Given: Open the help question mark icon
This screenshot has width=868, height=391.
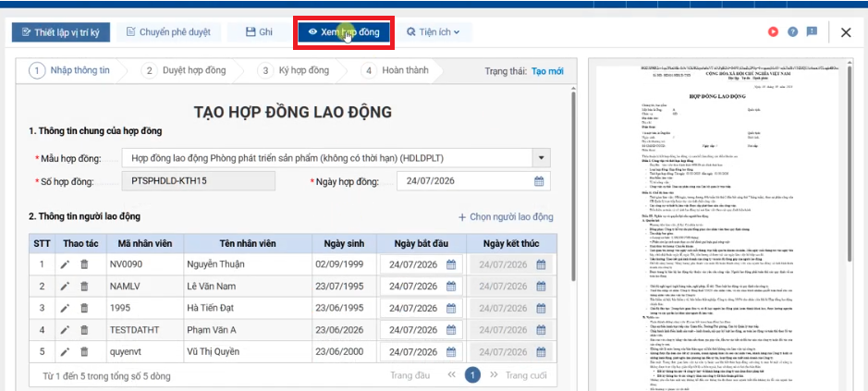Looking at the screenshot, I should (793, 32).
